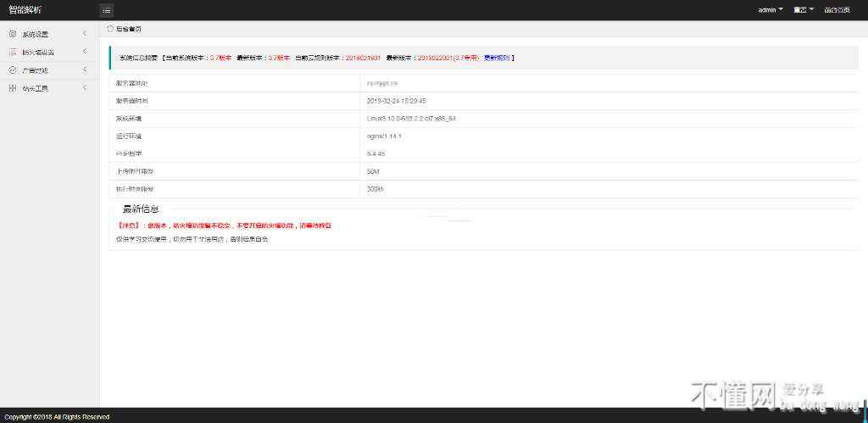Click the home icon beside 后台首页
Image resolution: width=868 pixels, height=423 pixels.
click(x=110, y=29)
